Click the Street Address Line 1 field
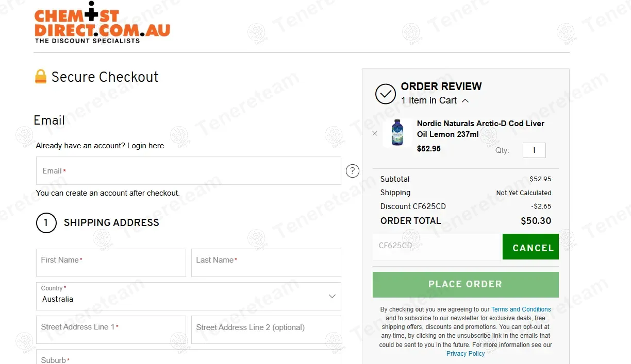Screen dimensions: 631x364 point(111,330)
